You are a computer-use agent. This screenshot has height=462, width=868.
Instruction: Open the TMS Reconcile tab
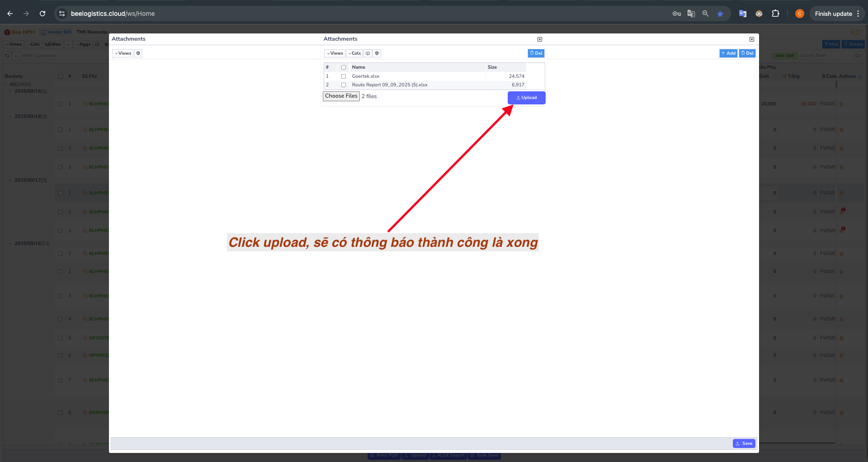tap(92, 32)
